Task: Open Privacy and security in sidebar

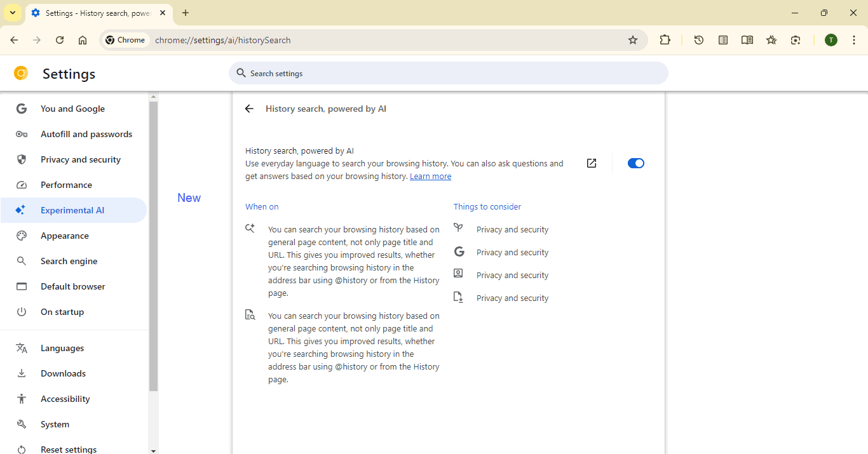Action: 74,159
